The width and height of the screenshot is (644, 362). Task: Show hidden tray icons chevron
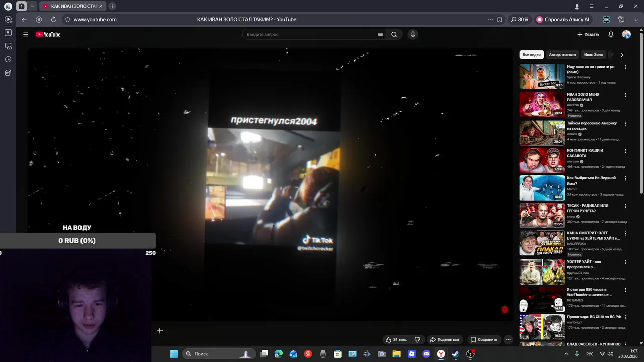[566, 354]
